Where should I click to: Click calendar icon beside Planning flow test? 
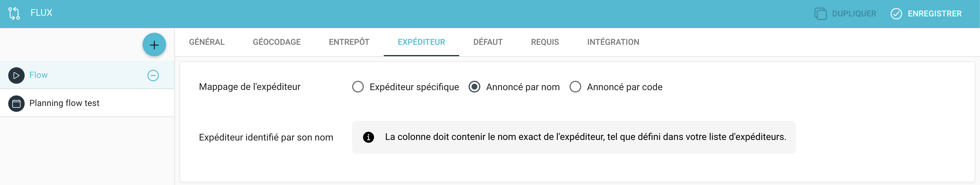pos(16,103)
